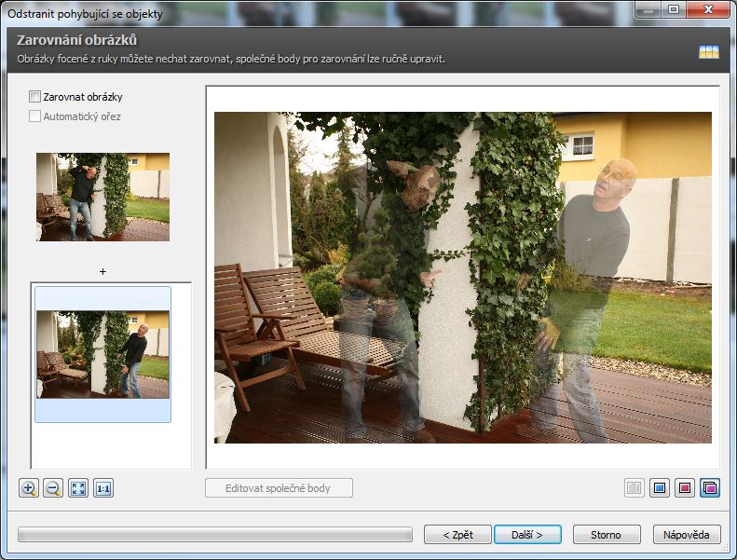Set preview zoom to 1:1

point(103,488)
